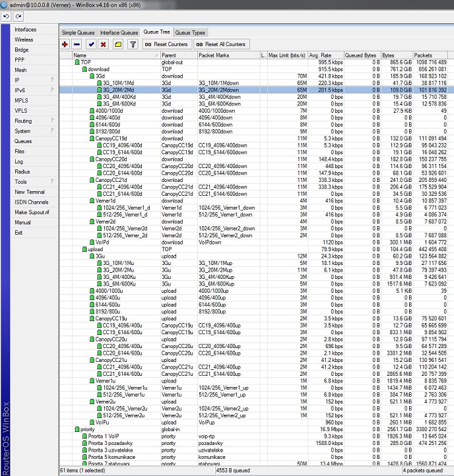
Task: Switch to Interface Queues tab
Action: click(119, 33)
